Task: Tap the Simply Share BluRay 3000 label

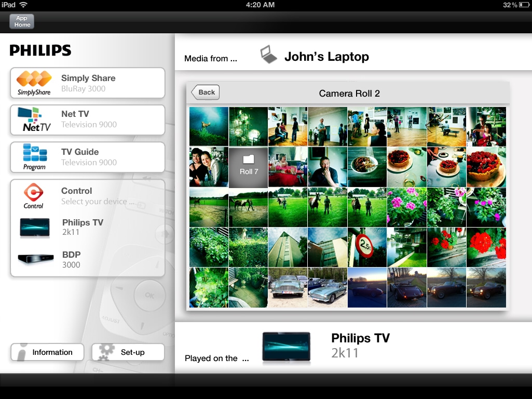Action: [88, 83]
